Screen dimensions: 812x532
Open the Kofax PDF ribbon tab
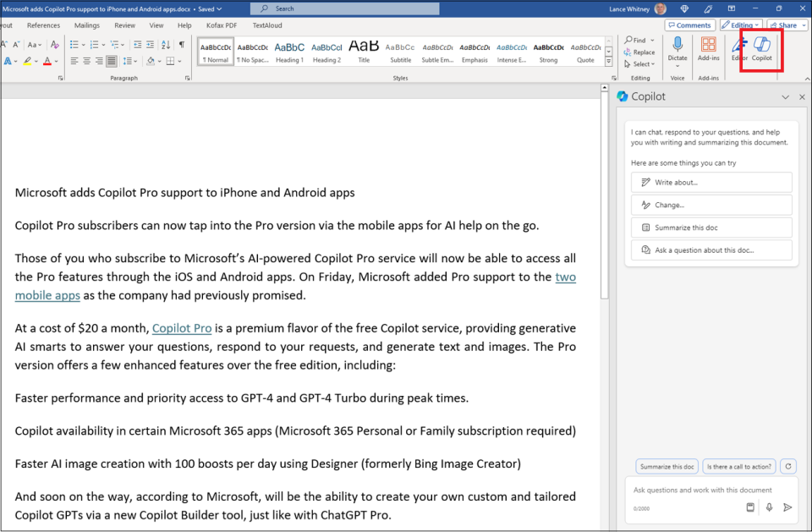tap(220, 25)
